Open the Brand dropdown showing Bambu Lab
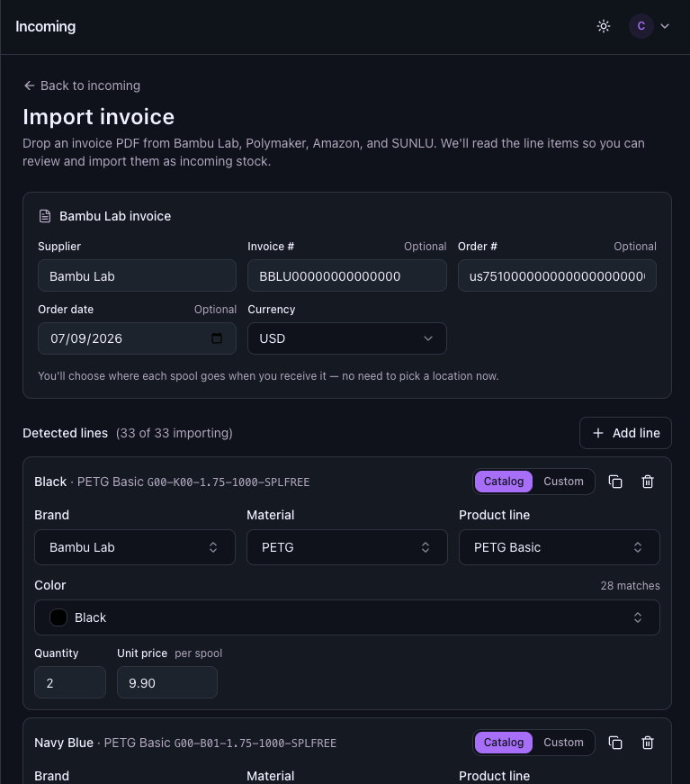The image size is (690, 784). coord(135,547)
